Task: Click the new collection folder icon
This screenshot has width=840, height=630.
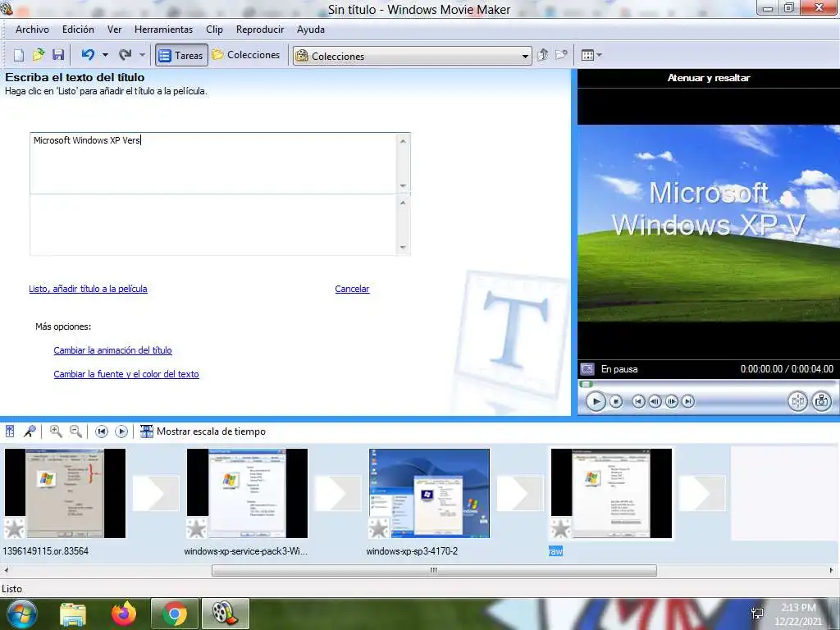Action: (561, 55)
